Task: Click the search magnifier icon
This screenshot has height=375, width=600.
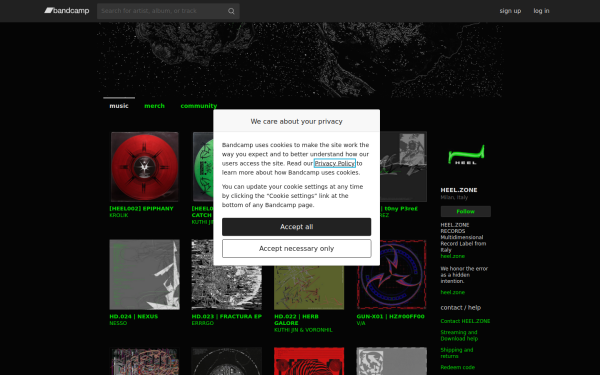Action: point(231,11)
